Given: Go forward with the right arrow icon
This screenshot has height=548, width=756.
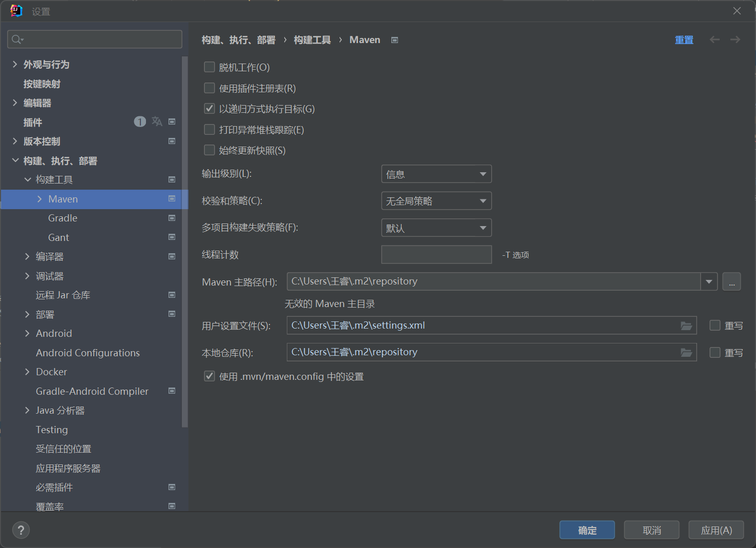Looking at the screenshot, I should 735,39.
